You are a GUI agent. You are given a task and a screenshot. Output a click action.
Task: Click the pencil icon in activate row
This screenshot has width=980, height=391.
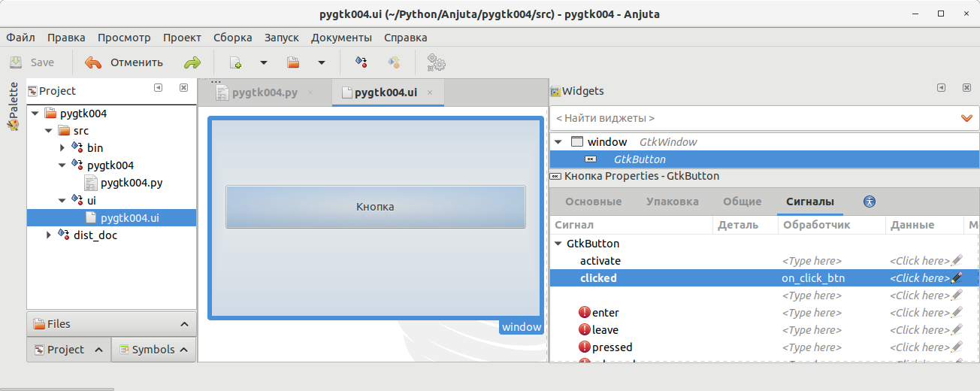pos(956,261)
